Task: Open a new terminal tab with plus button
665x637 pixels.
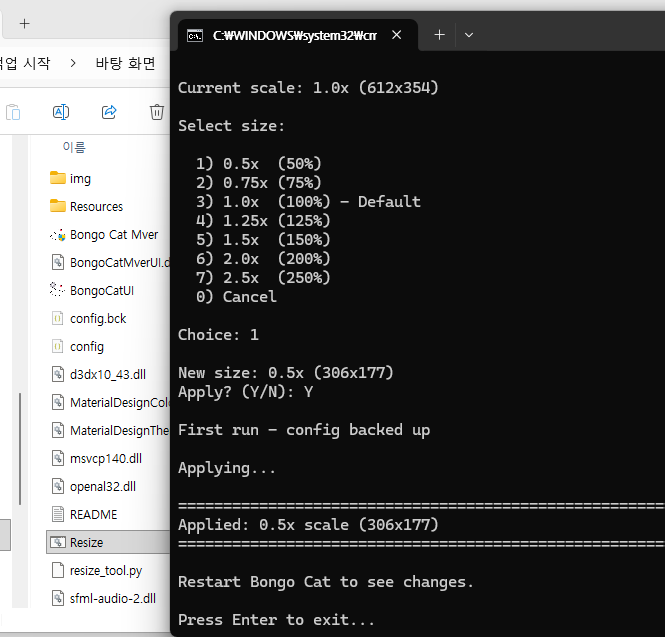Action: (439, 35)
